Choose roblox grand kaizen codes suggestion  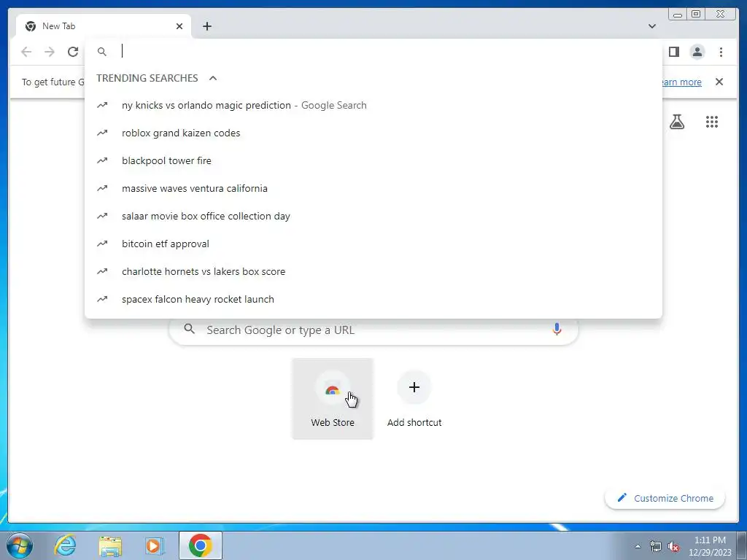[373, 133]
